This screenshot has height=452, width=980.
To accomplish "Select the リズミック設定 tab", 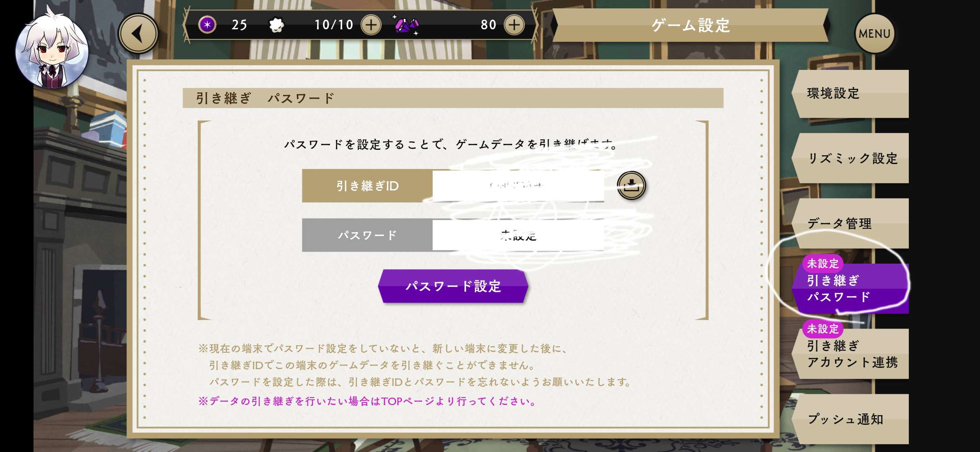I will pos(850,158).
